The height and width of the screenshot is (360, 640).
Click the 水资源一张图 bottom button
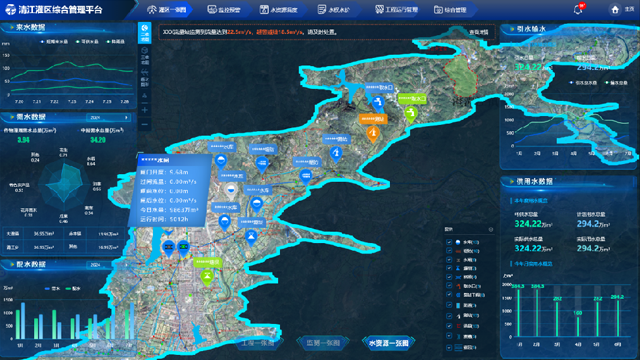[x=388, y=343]
